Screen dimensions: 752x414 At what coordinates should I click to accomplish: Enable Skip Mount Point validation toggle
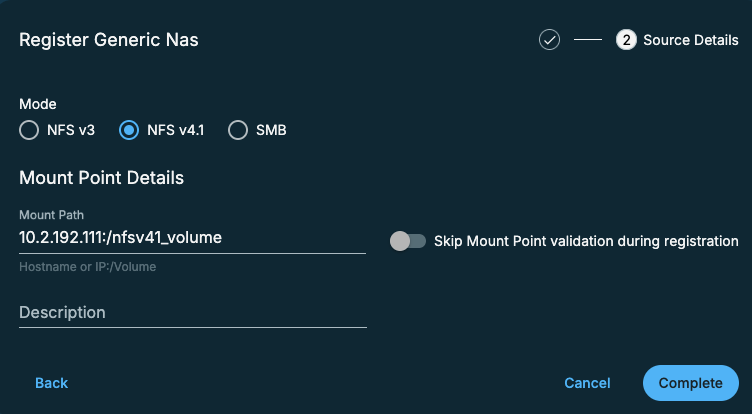pyautogui.click(x=407, y=241)
